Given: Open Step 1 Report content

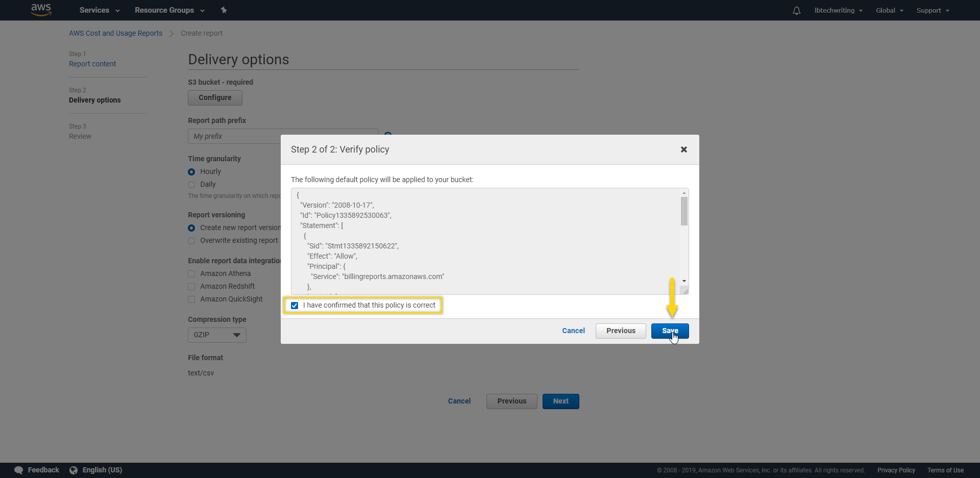Looking at the screenshot, I should coord(92,64).
